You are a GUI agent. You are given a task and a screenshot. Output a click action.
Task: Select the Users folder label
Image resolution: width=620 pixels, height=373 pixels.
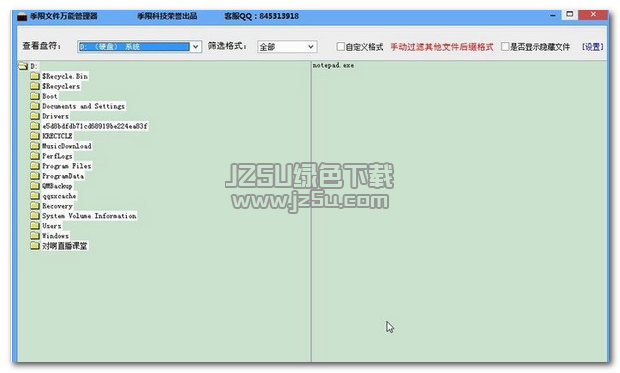pyautogui.click(x=52, y=225)
